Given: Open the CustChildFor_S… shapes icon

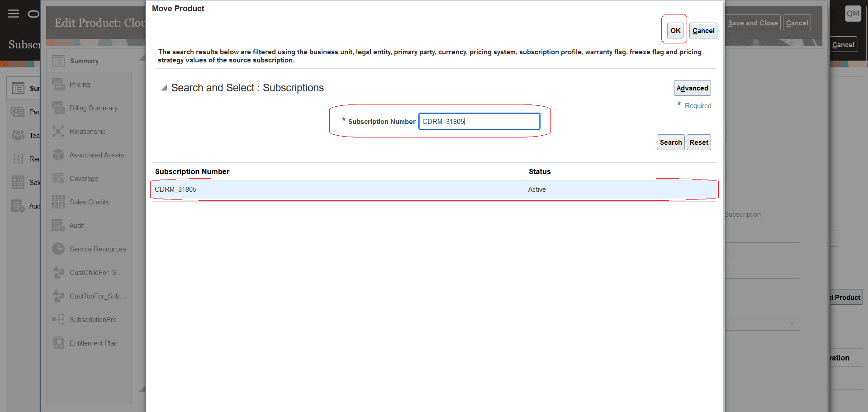Looking at the screenshot, I should pyautogui.click(x=58, y=272).
